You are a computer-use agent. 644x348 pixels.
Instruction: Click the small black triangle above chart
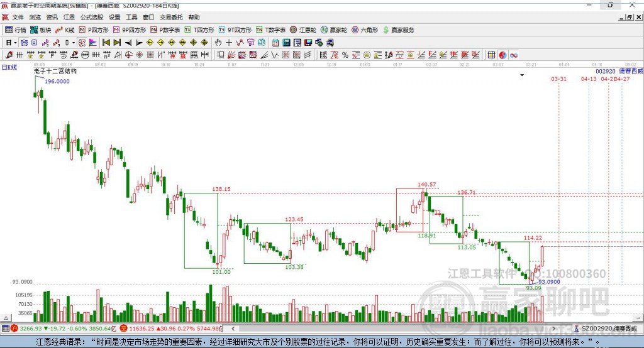coord(522,75)
